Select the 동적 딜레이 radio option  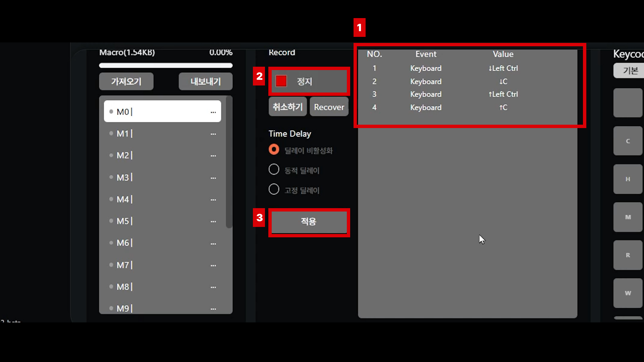[274, 170]
